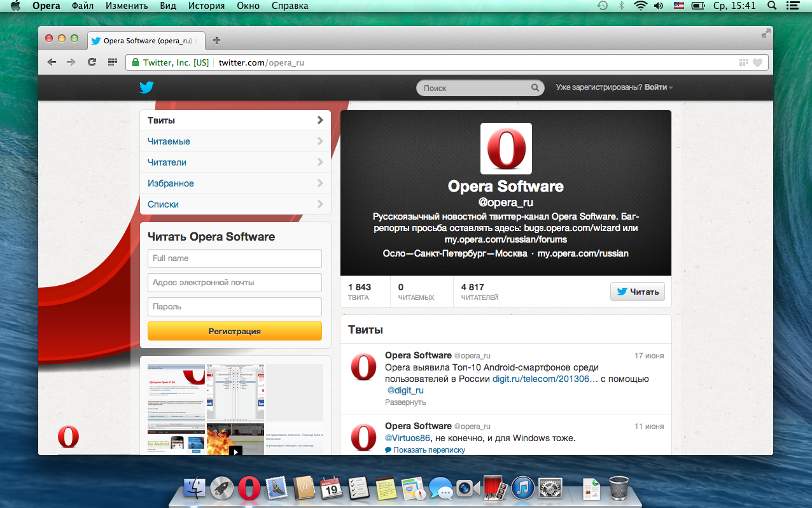Reload the page with refresh icon
Screen dimensions: 812x508
pos(92,62)
